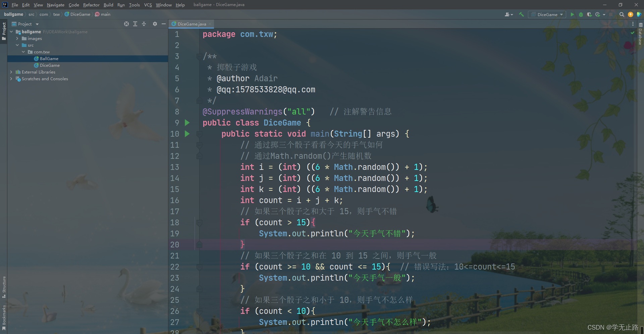The image size is (644, 334).
Task: Click the Profiler run icon
Action: 598,14
